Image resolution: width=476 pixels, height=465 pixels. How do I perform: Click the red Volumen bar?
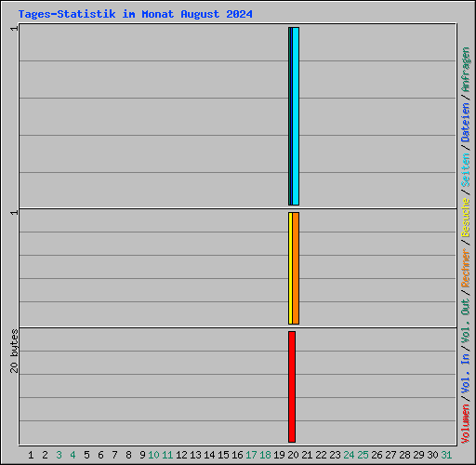click(292, 387)
